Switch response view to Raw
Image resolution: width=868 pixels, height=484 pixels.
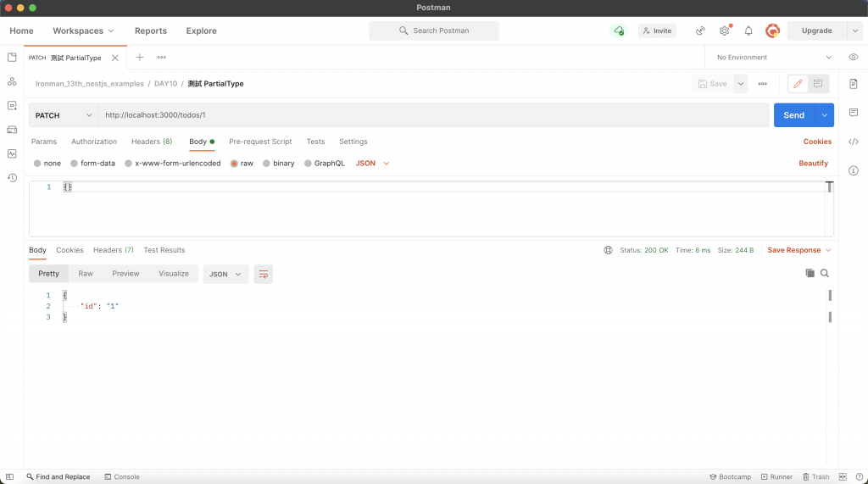coord(86,274)
